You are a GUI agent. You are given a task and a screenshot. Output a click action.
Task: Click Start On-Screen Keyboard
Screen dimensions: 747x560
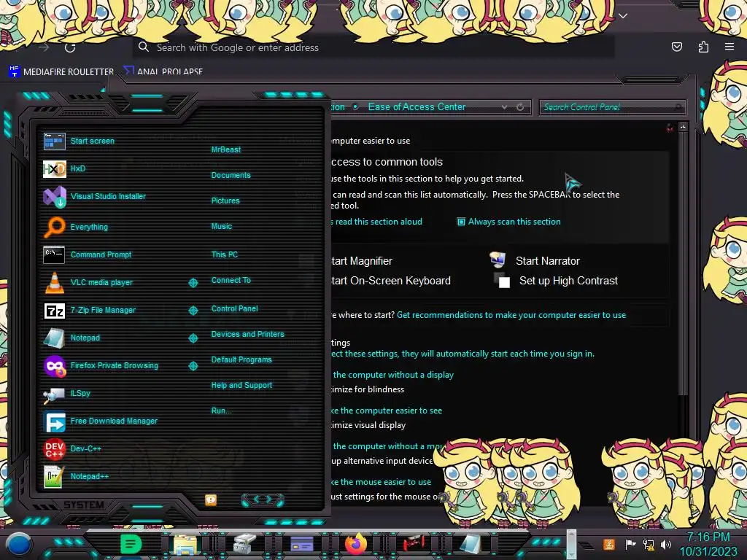click(x=391, y=281)
